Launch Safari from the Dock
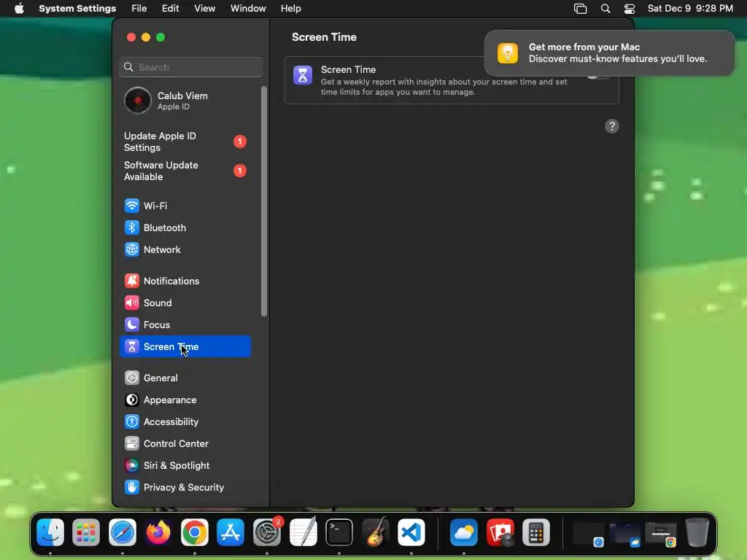The height and width of the screenshot is (560, 747). click(123, 532)
